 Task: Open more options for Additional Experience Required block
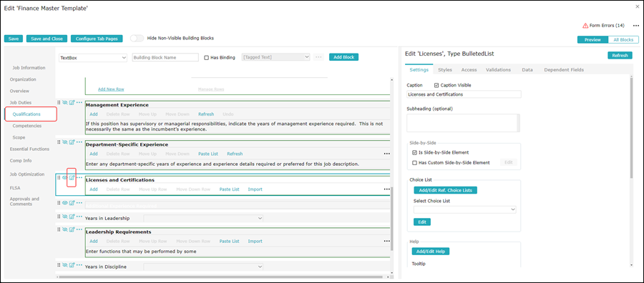tap(79, 203)
